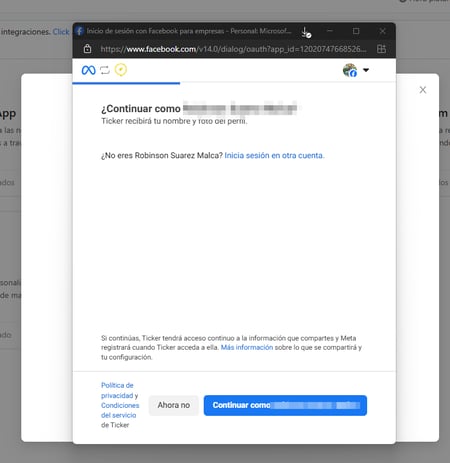
Task: Open the 'Más información' link
Action: (x=247, y=347)
